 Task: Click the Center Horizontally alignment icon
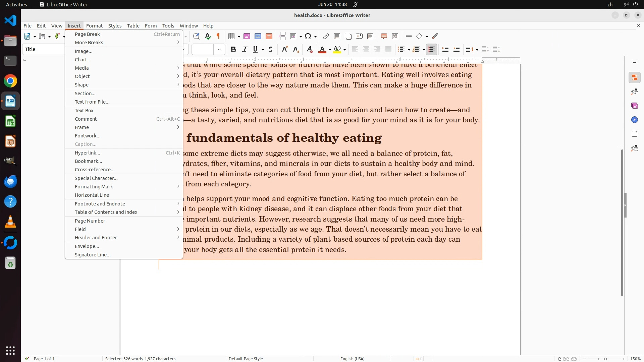tap(366, 50)
